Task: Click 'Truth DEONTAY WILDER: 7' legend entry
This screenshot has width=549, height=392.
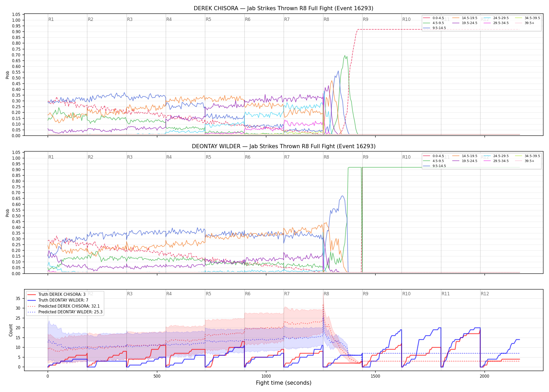Action: point(58,300)
